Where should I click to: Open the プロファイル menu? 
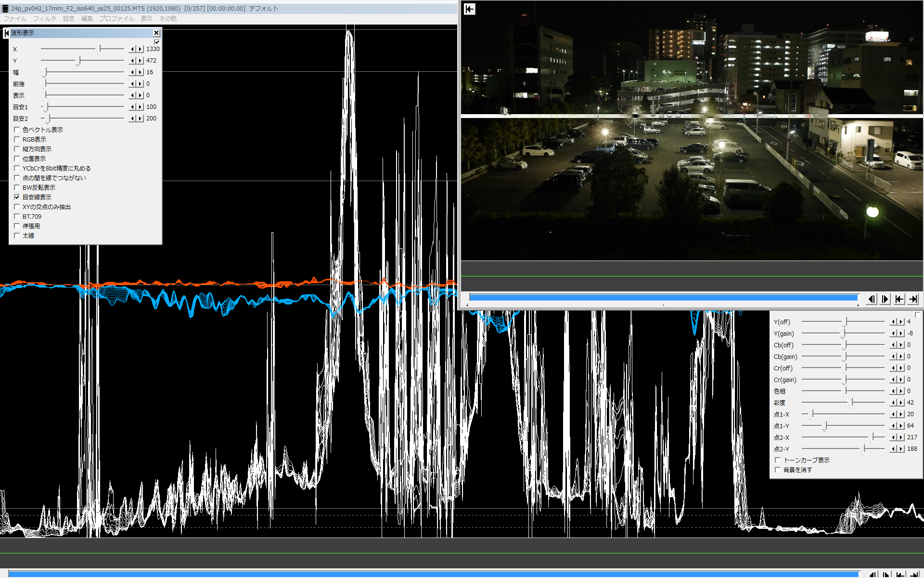(116, 19)
